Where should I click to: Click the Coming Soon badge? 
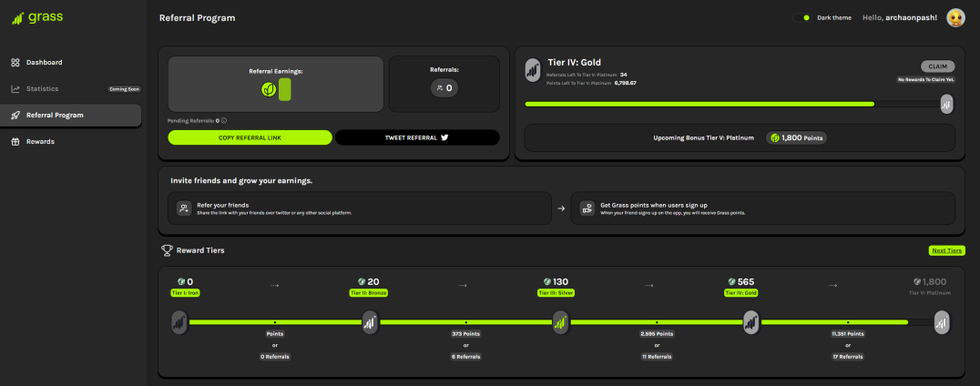(x=125, y=89)
